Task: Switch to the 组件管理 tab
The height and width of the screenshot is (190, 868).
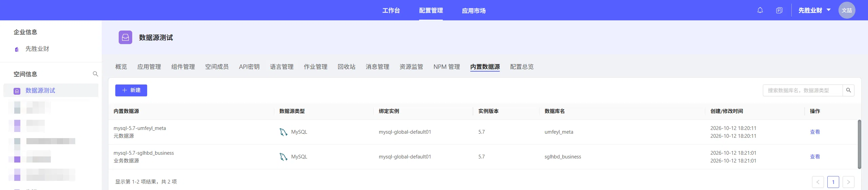Action: pyautogui.click(x=183, y=67)
